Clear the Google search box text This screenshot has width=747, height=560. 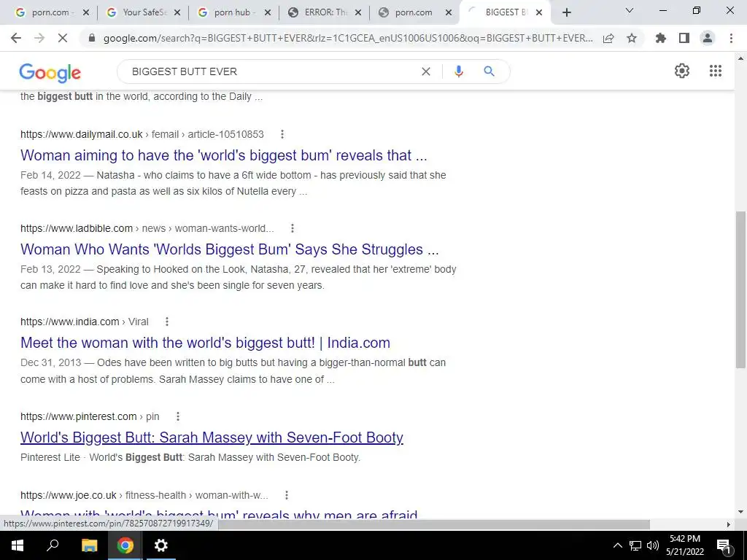[x=426, y=71]
